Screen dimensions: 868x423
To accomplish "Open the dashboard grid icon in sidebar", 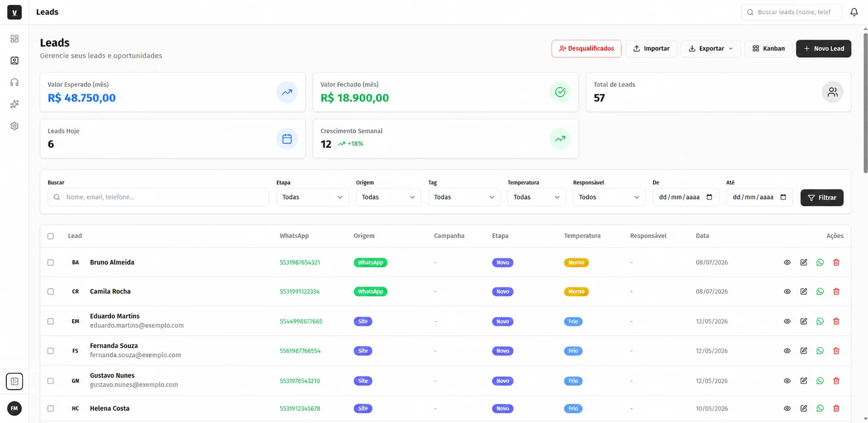I will (14, 39).
